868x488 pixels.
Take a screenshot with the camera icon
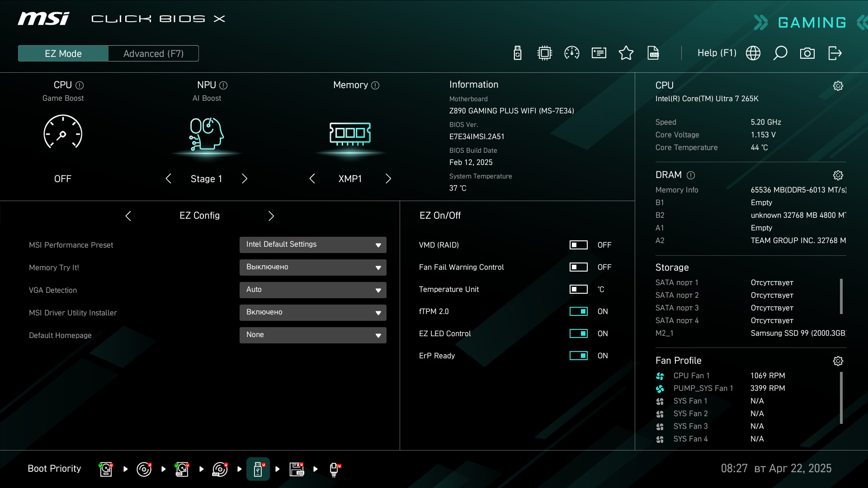[x=807, y=53]
